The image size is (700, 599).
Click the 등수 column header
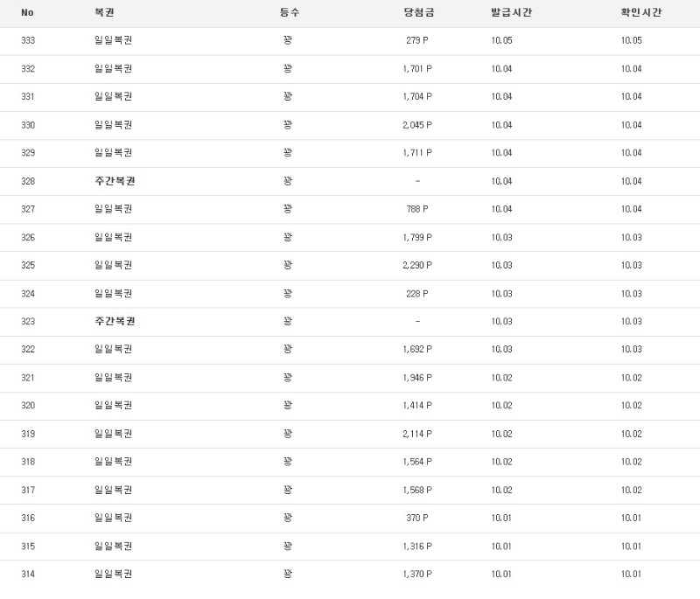tap(288, 13)
